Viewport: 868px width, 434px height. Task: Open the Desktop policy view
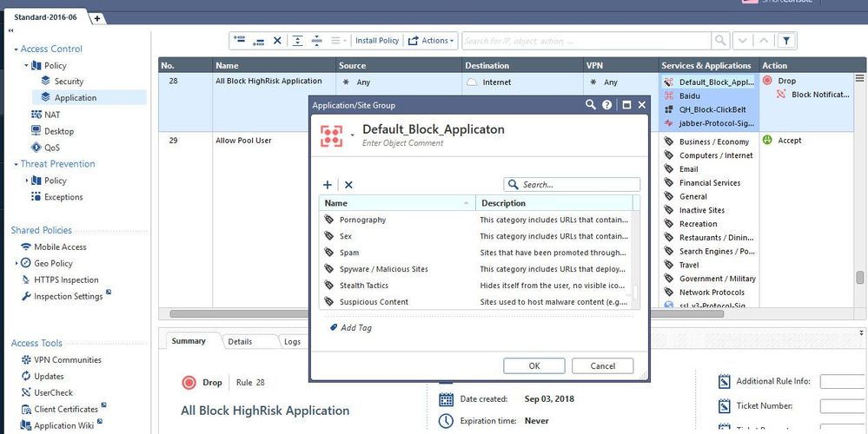click(x=52, y=131)
